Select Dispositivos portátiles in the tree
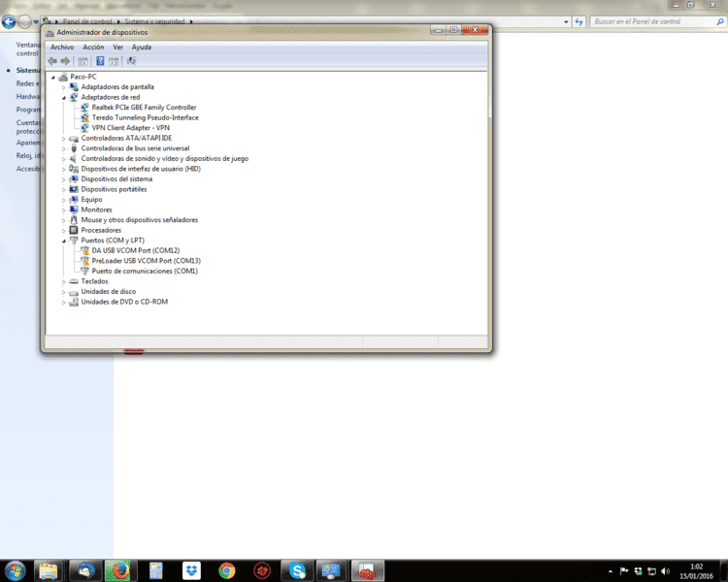728x582 pixels. [x=114, y=189]
